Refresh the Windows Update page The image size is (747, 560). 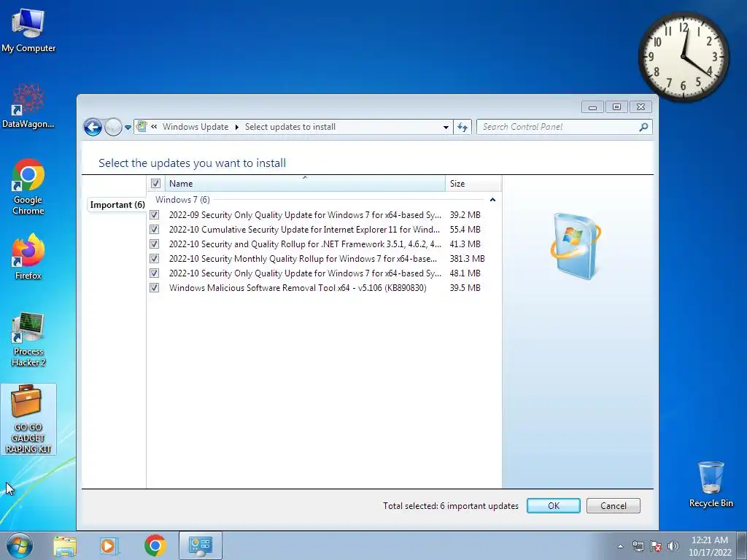pos(462,127)
